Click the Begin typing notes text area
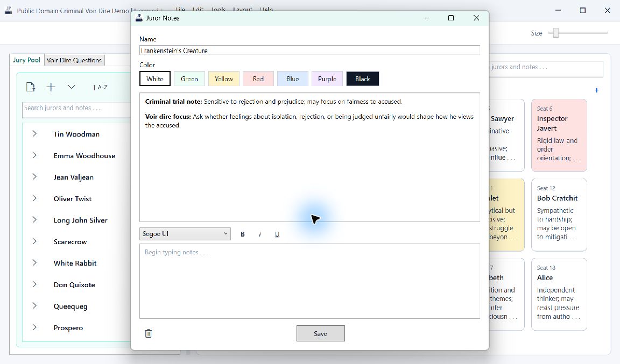 (309, 281)
